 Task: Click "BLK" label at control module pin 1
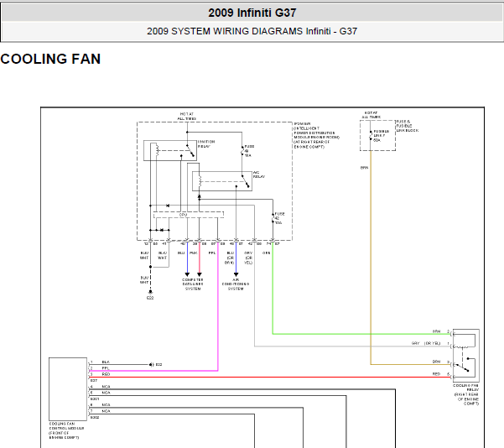(106, 362)
